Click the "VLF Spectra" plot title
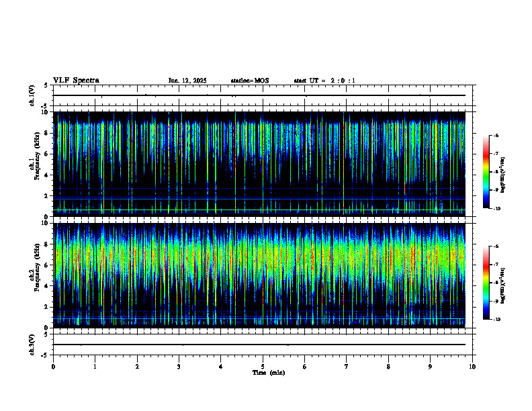 click(x=76, y=81)
